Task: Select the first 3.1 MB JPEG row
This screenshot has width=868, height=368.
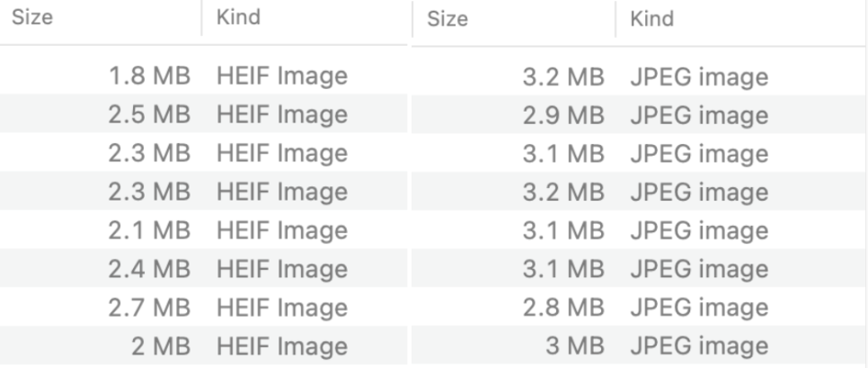Action: (x=640, y=153)
